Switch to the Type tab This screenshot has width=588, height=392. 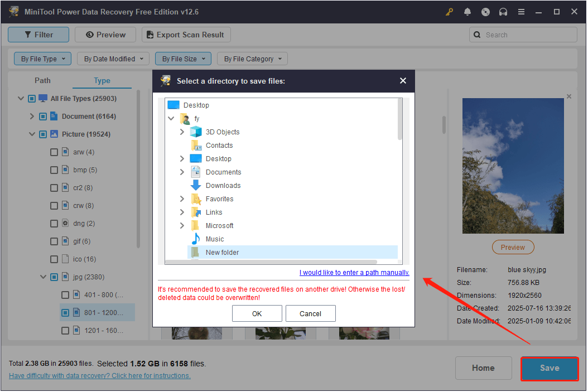pos(102,80)
